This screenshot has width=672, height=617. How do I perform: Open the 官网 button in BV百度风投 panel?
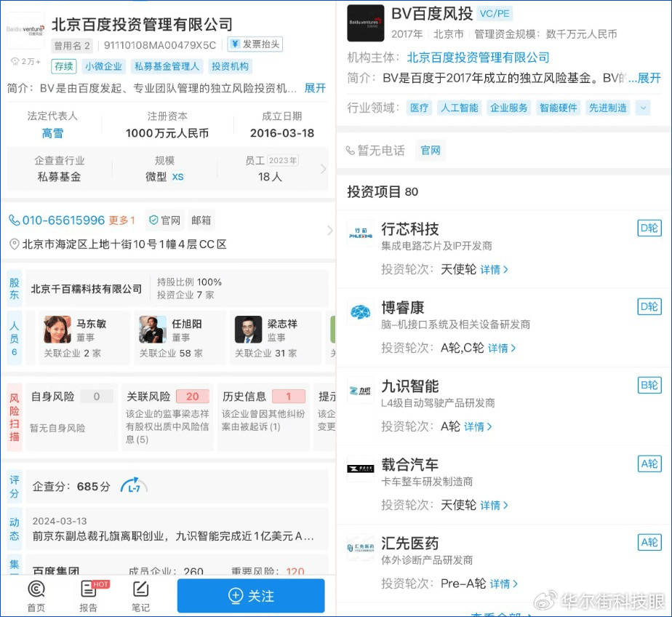[x=431, y=150]
